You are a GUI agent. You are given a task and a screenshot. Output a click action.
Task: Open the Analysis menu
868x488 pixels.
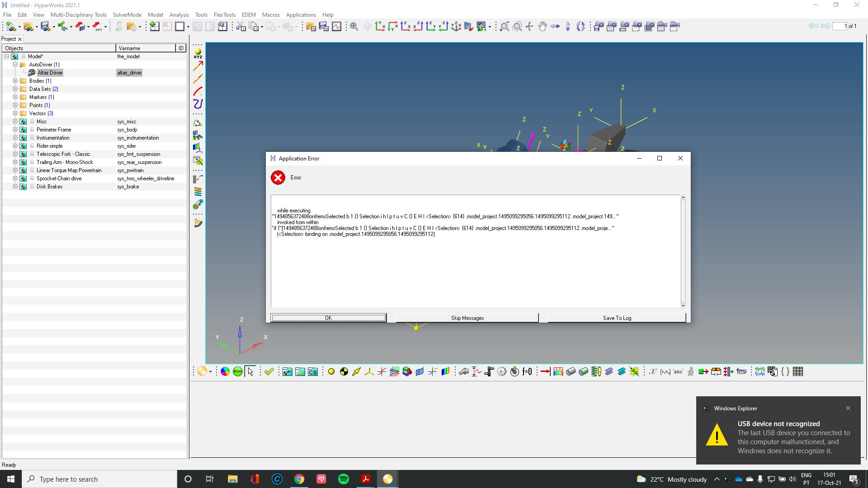point(179,15)
